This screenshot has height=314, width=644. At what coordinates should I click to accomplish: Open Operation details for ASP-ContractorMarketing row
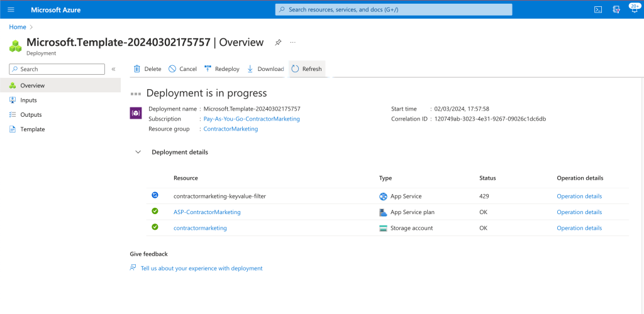point(579,212)
